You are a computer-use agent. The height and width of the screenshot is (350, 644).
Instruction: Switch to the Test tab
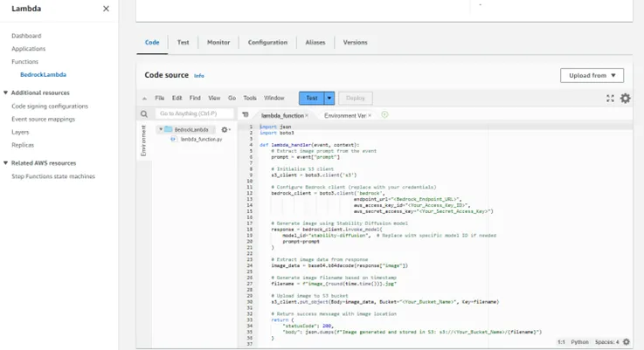coord(184,42)
